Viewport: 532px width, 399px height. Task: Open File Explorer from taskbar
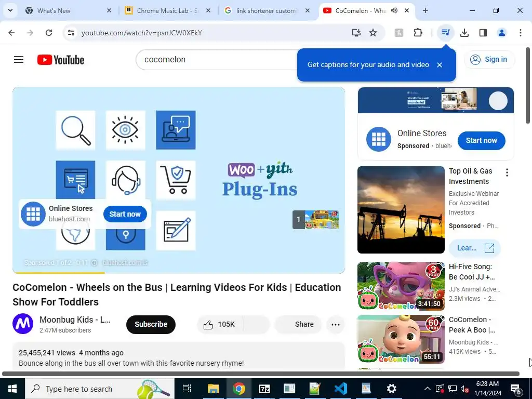(x=214, y=389)
